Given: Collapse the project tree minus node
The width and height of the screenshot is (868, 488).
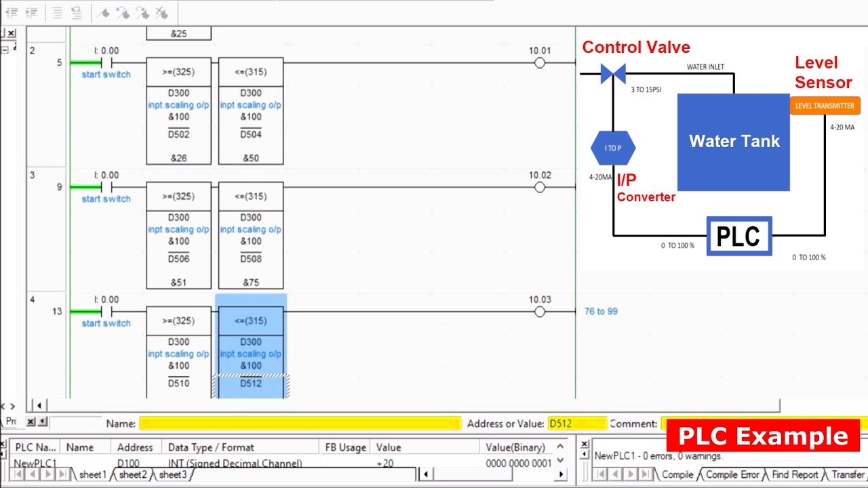Looking at the screenshot, I should click(x=4, y=49).
